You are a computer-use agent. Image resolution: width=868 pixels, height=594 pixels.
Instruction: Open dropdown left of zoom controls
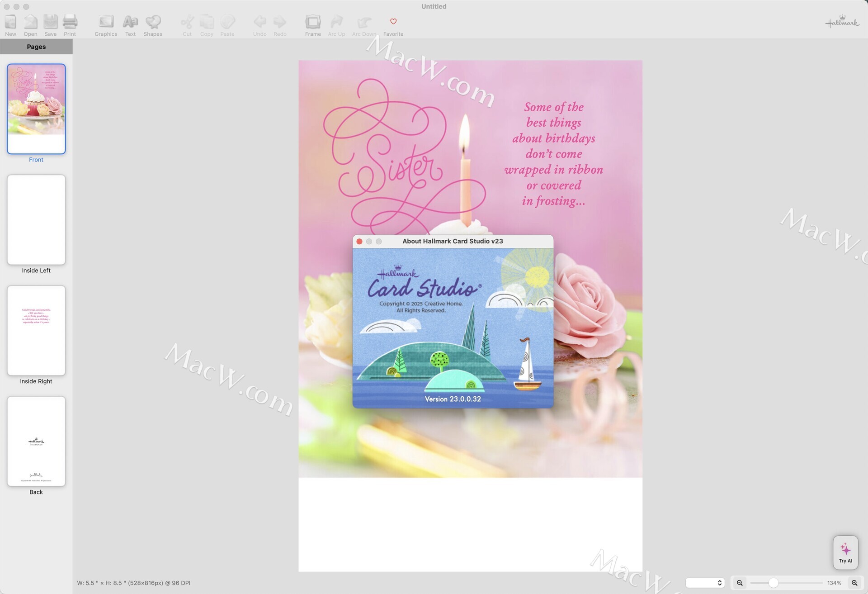point(705,583)
